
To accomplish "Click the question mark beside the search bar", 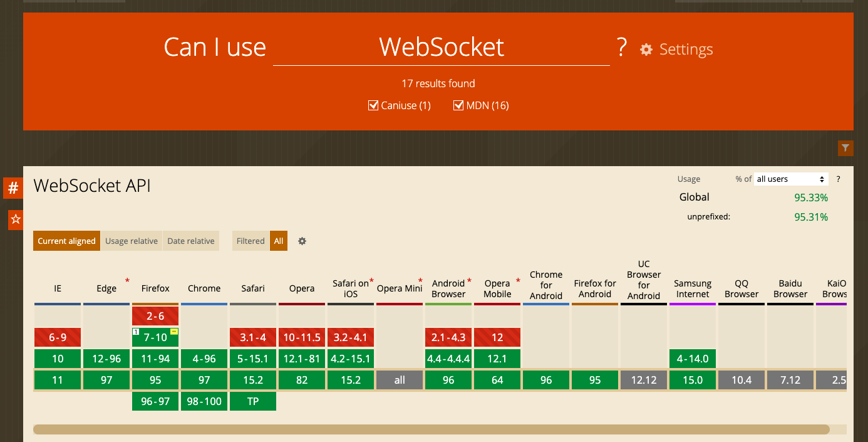I will click(621, 47).
